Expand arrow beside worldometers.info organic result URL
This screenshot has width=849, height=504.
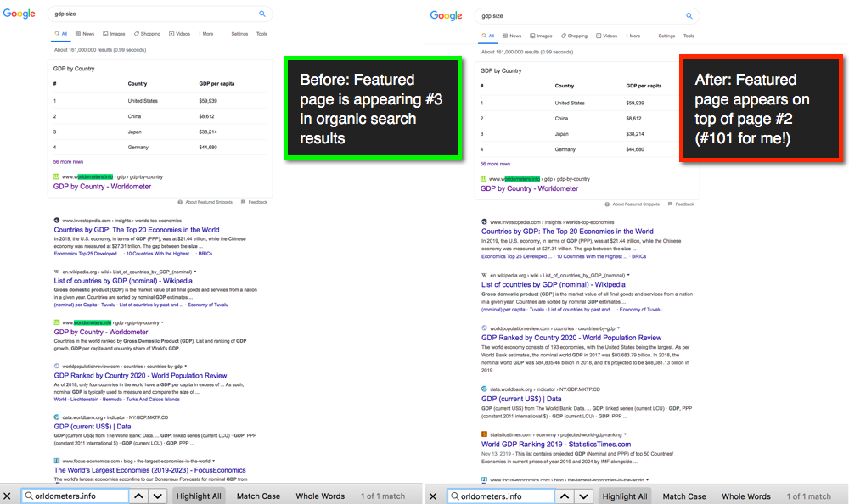click(162, 322)
